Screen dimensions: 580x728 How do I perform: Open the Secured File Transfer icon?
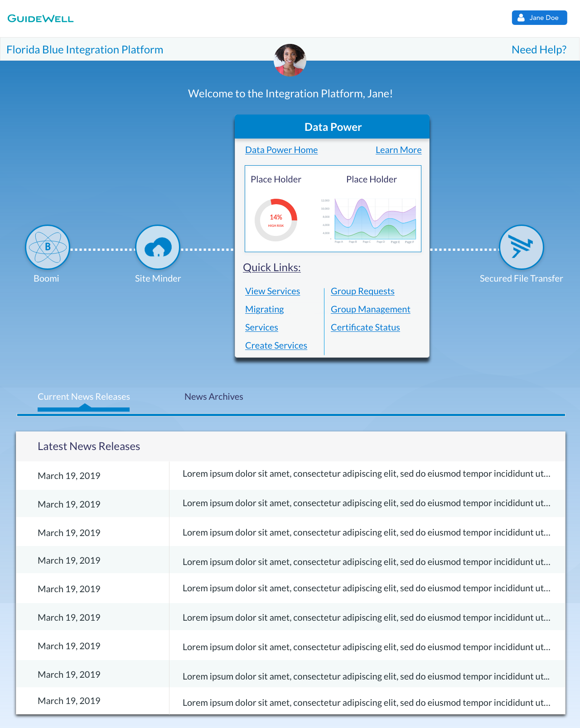(x=522, y=247)
